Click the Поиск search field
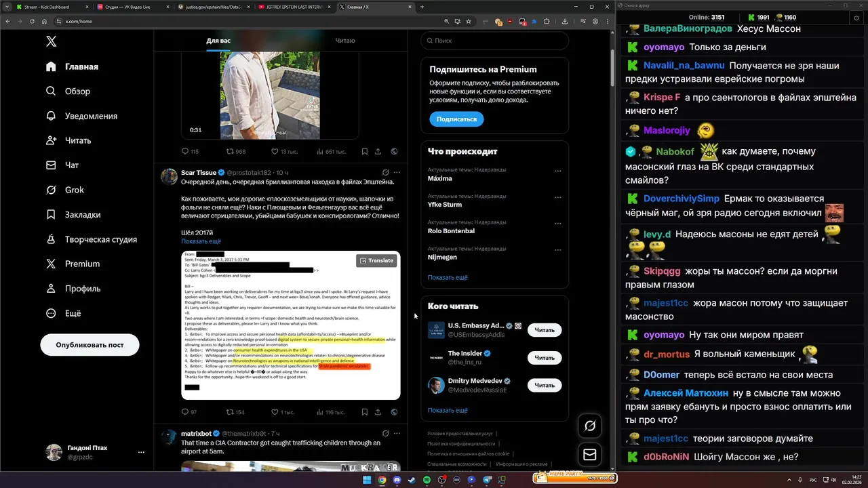 (494, 41)
